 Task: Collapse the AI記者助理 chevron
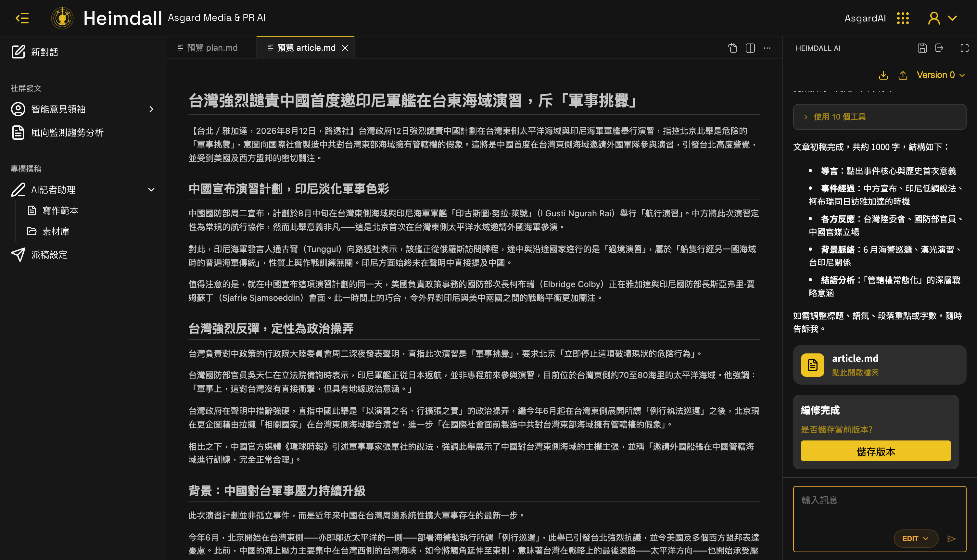(151, 190)
